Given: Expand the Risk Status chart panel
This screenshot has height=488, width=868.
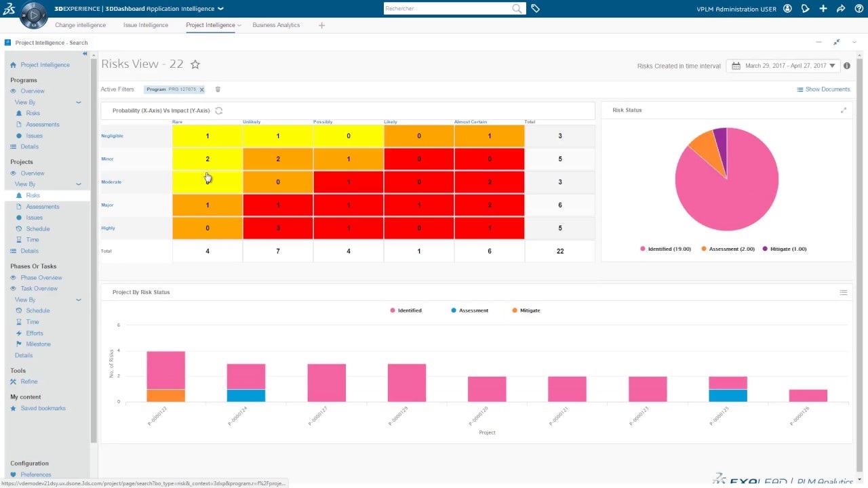Looking at the screenshot, I should pyautogui.click(x=844, y=110).
